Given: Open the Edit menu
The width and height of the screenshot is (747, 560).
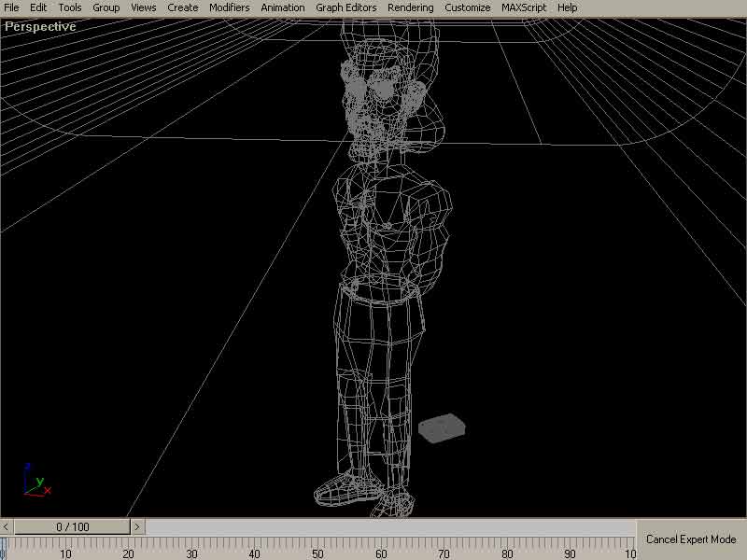Looking at the screenshot, I should (x=38, y=7).
